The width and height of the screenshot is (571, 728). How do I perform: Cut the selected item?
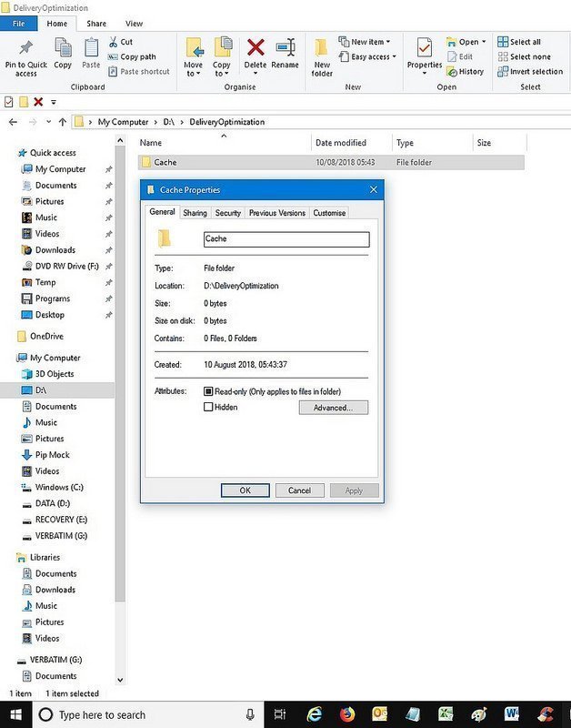tap(121, 42)
